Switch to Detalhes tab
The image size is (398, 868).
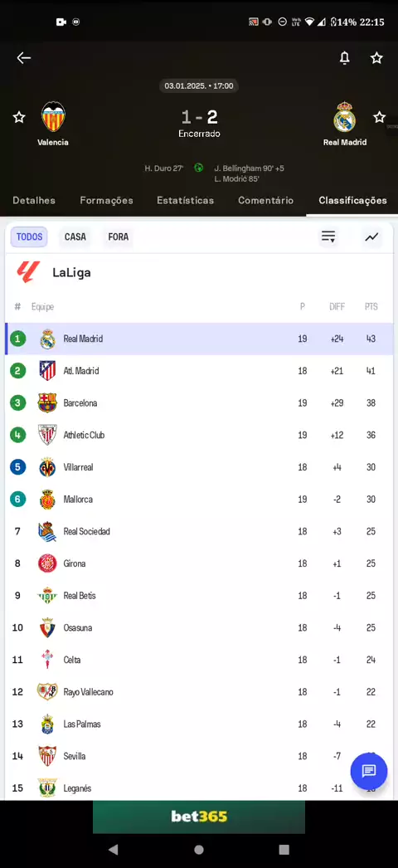[34, 200]
